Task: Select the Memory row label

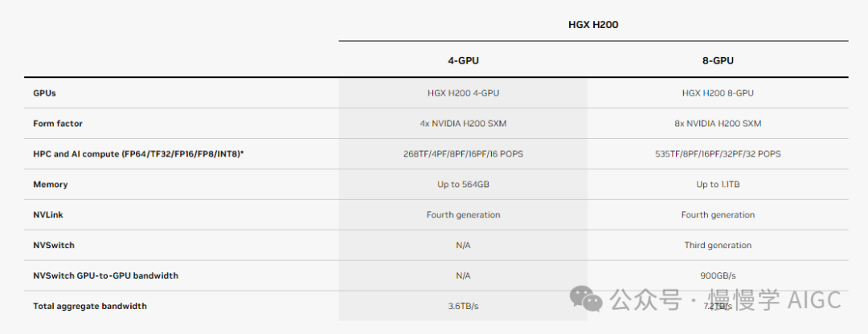Action: pyautogui.click(x=50, y=185)
